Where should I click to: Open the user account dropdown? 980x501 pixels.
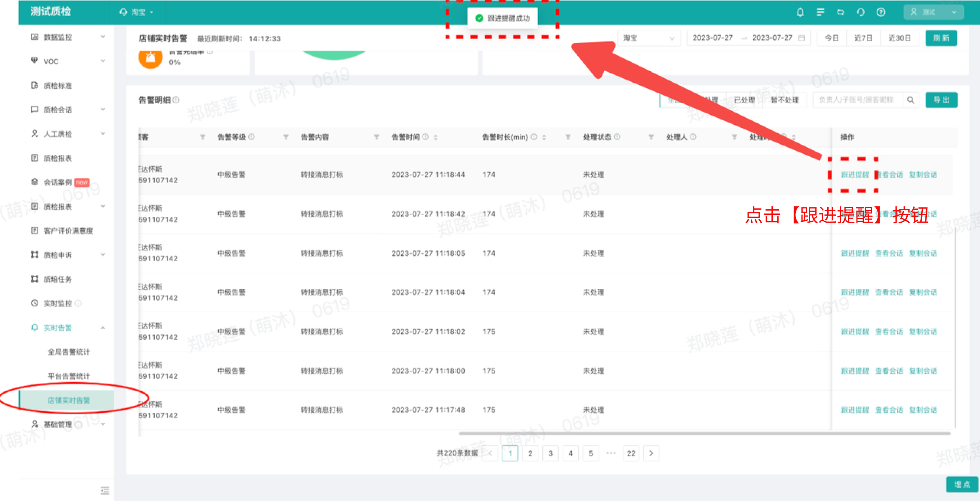(x=933, y=12)
